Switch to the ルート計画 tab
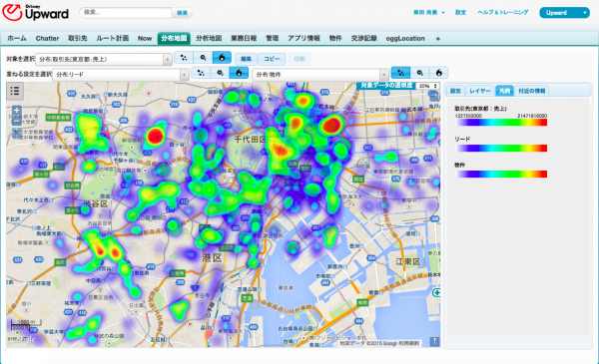The image size is (599, 364). click(x=112, y=38)
